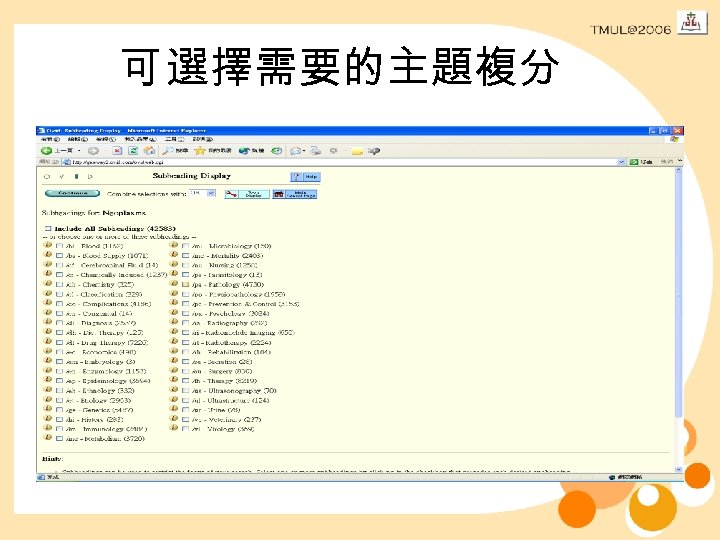This screenshot has width=720, height=540.
Task: Open info icon for Epidemiology subheading
Action: [47, 380]
